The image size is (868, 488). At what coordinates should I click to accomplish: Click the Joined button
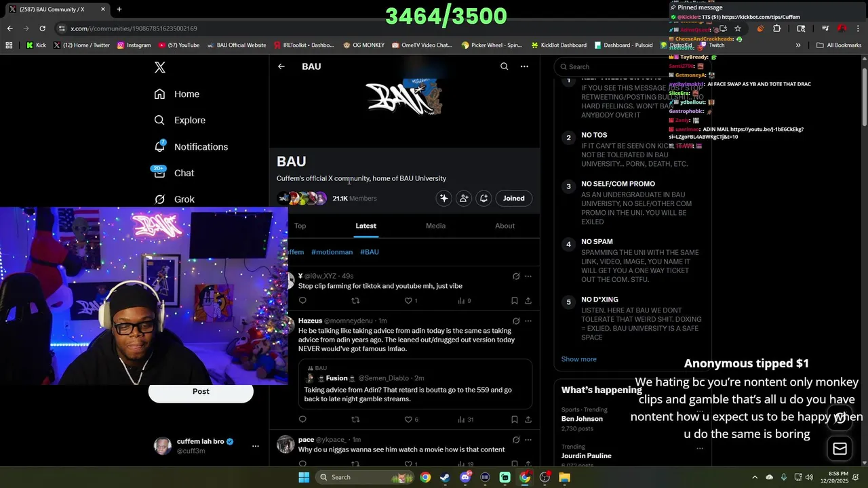click(513, 199)
